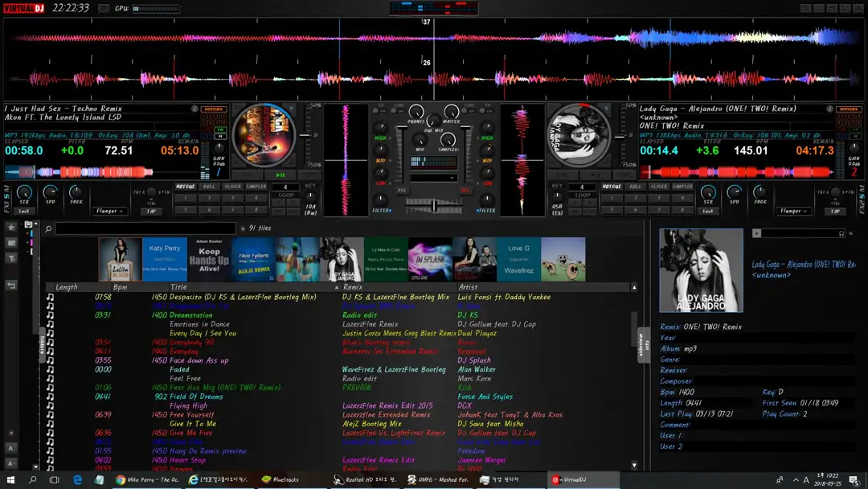The height and width of the screenshot is (489, 868).
Task: Turn the left deck SPD effect knob
Action: (x=51, y=192)
